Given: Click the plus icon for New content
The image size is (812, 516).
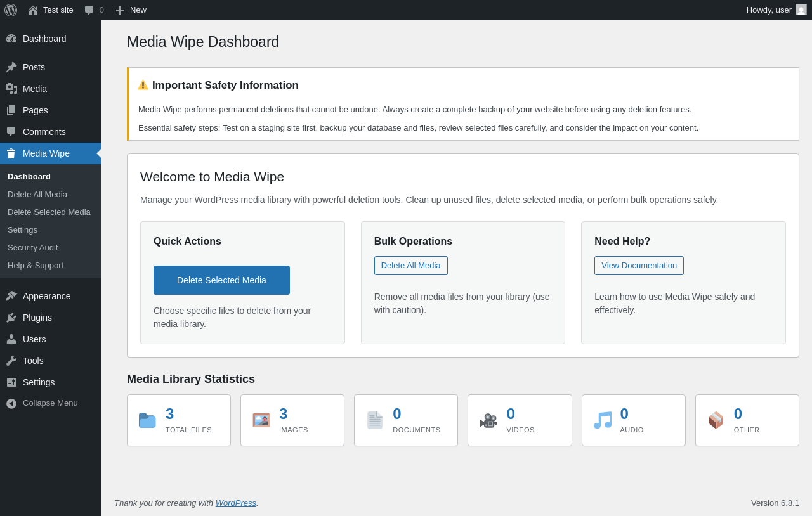Looking at the screenshot, I should click(x=120, y=10).
